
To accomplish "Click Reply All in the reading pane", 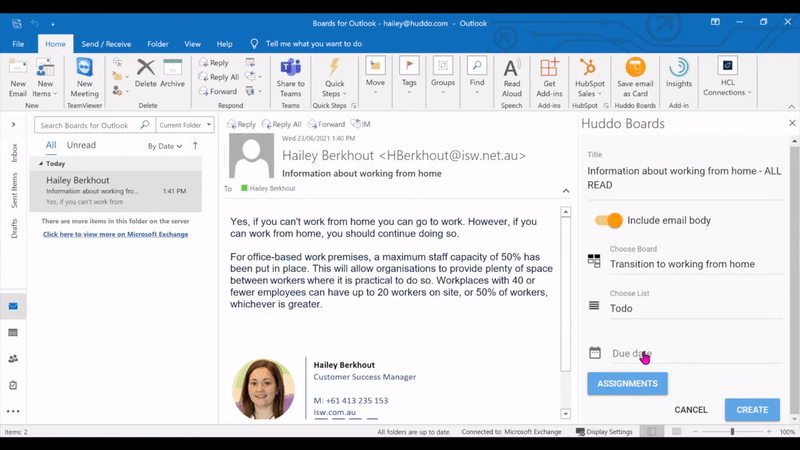I will (x=282, y=124).
